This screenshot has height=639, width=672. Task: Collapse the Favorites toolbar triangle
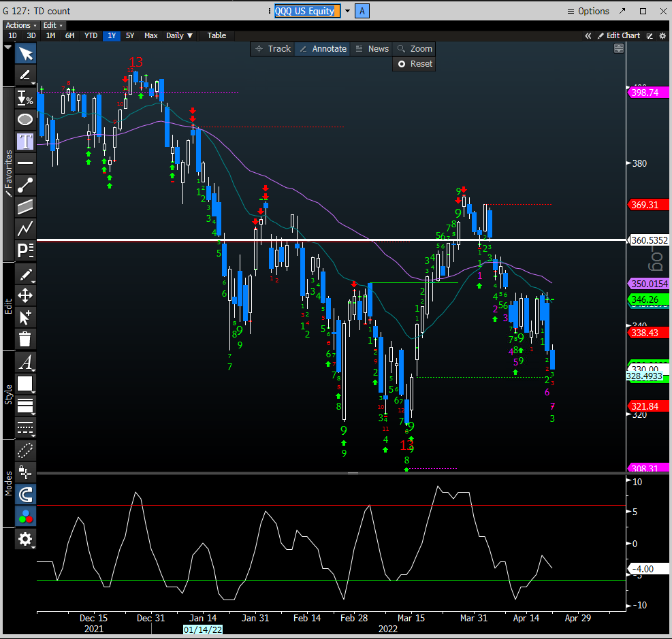point(7,47)
